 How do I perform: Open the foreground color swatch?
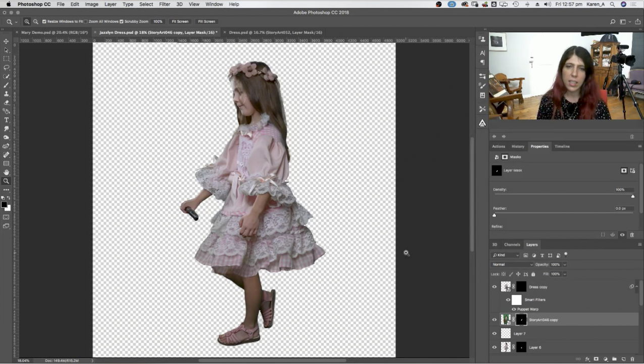(x=4, y=203)
